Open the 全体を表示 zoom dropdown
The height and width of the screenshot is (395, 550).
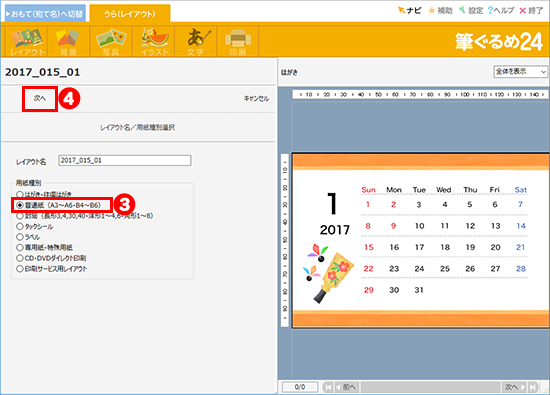point(521,72)
